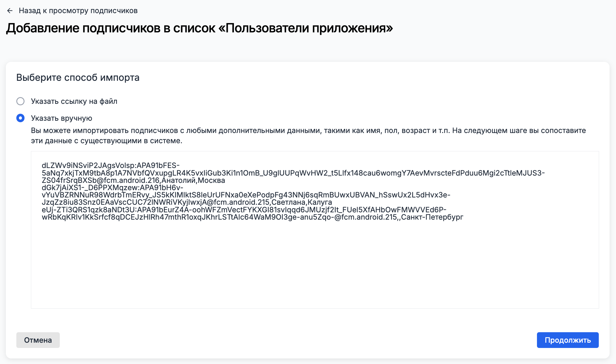Click the back arrow icon
The width and height of the screenshot is (616, 364).
click(10, 11)
